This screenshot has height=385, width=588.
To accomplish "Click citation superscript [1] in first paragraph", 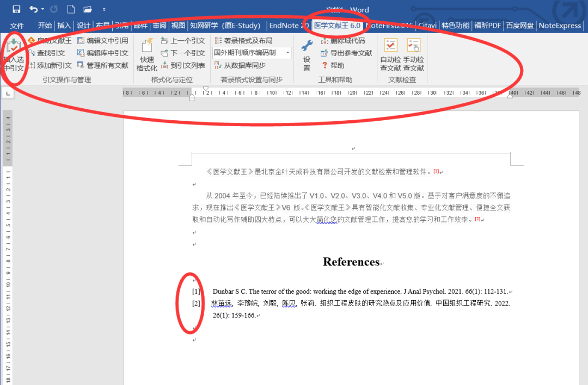I will [436, 171].
